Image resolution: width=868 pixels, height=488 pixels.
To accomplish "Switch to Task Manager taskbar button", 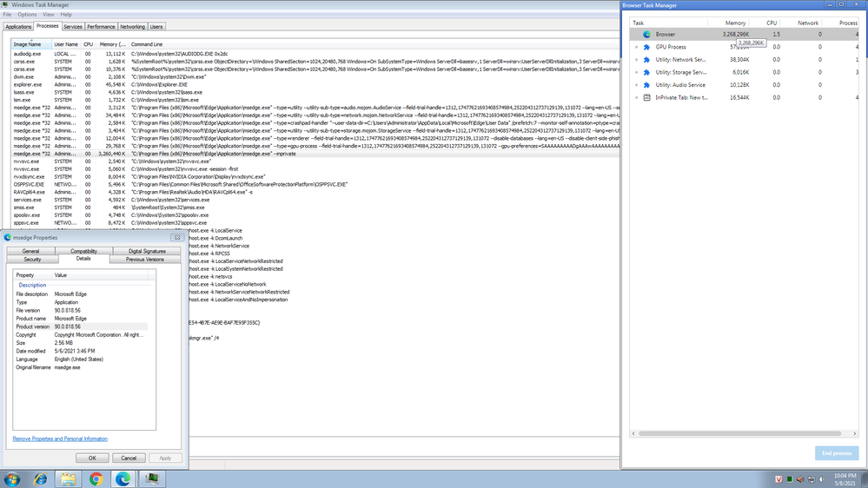I will tap(152, 479).
